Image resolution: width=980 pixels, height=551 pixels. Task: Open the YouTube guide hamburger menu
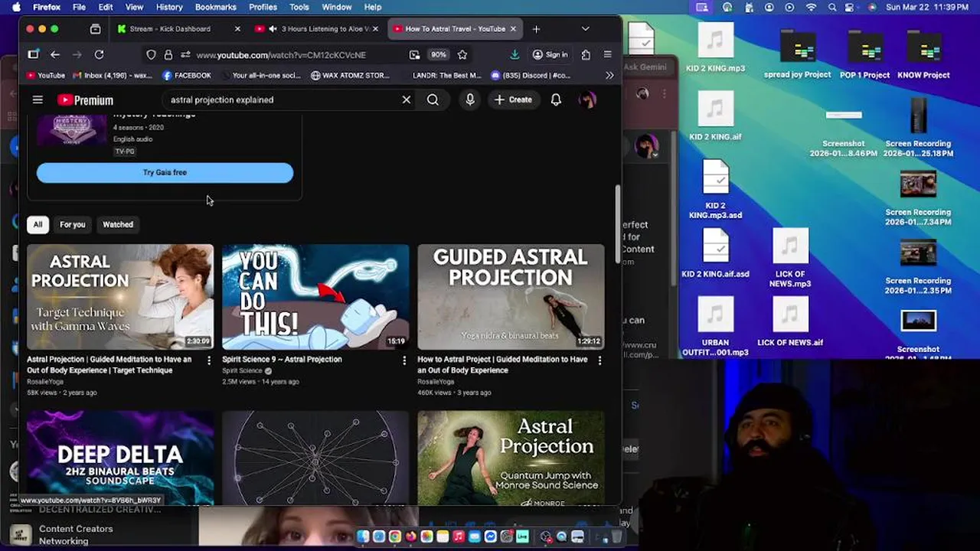point(38,99)
